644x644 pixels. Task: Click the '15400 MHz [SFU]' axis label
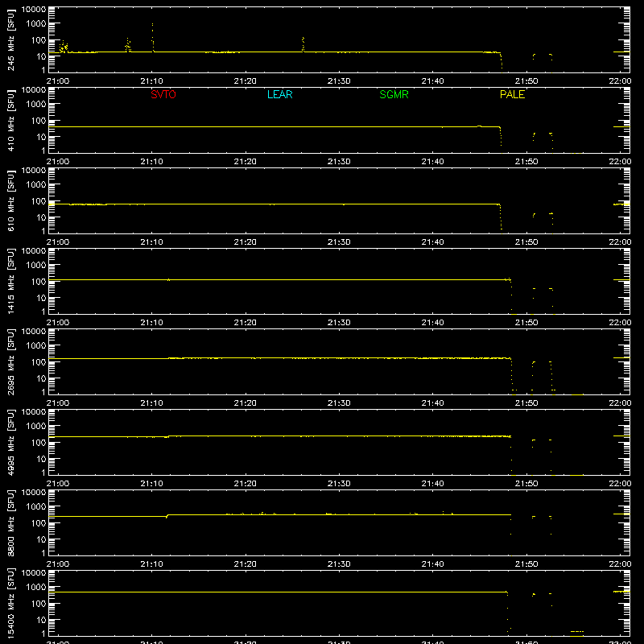click(x=11, y=604)
